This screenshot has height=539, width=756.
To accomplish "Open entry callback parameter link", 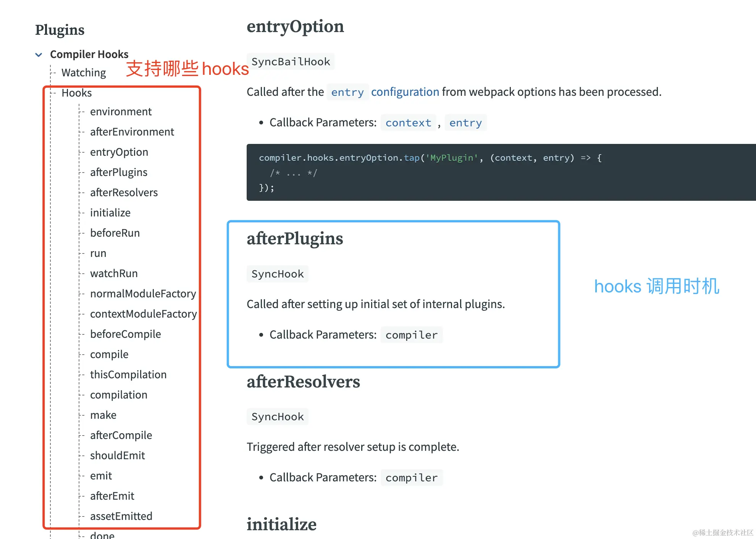I will 465,123.
